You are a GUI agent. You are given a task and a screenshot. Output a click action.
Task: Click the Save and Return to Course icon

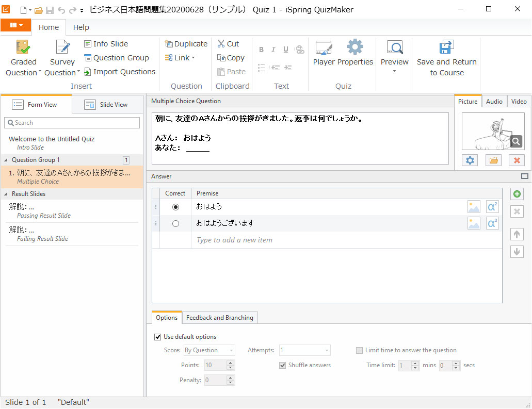(446, 48)
